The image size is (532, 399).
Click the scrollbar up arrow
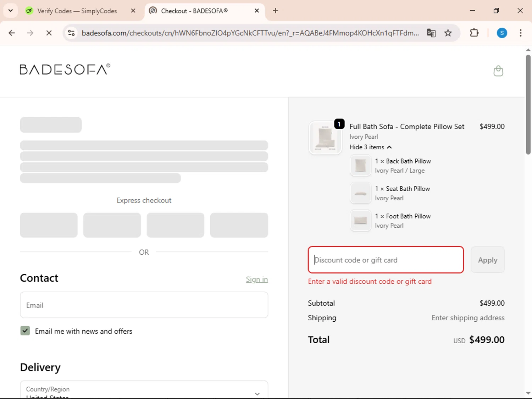pyautogui.click(x=528, y=50)
